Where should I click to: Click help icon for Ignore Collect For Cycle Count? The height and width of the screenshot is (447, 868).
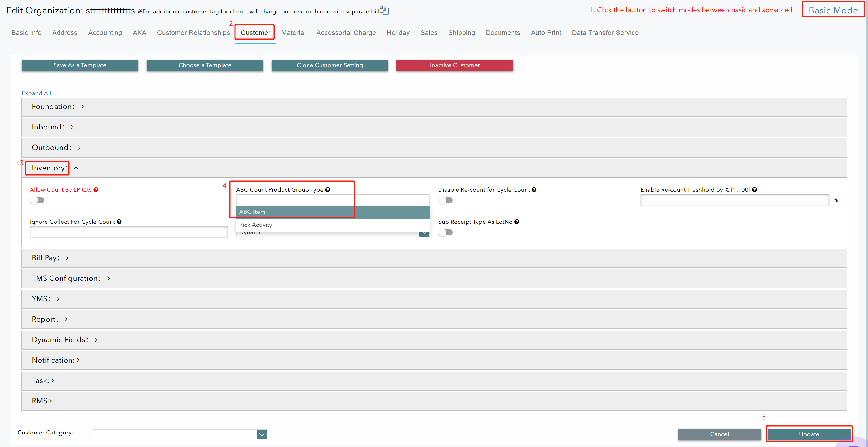click(119, 222)
